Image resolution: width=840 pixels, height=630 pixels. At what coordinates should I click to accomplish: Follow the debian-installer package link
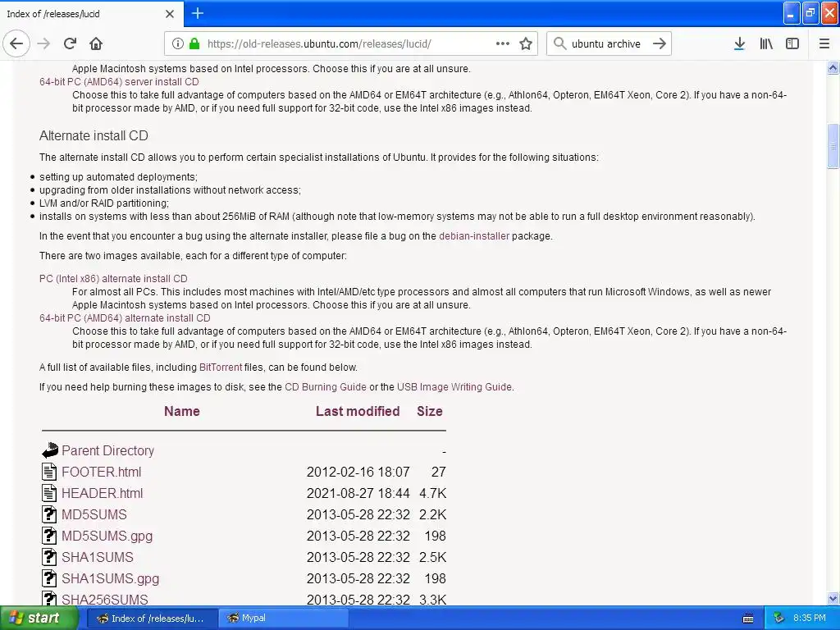point(474,236)
